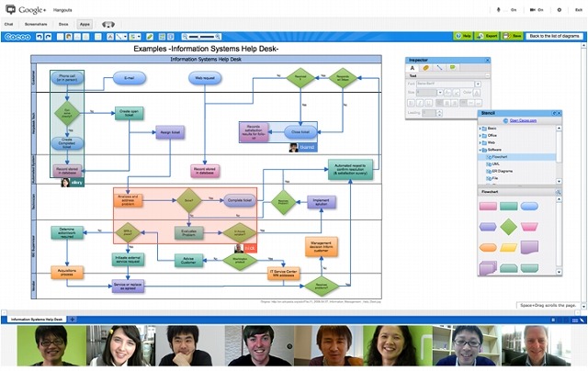Select Flowchart in the stencil tree

pos(517,157)
